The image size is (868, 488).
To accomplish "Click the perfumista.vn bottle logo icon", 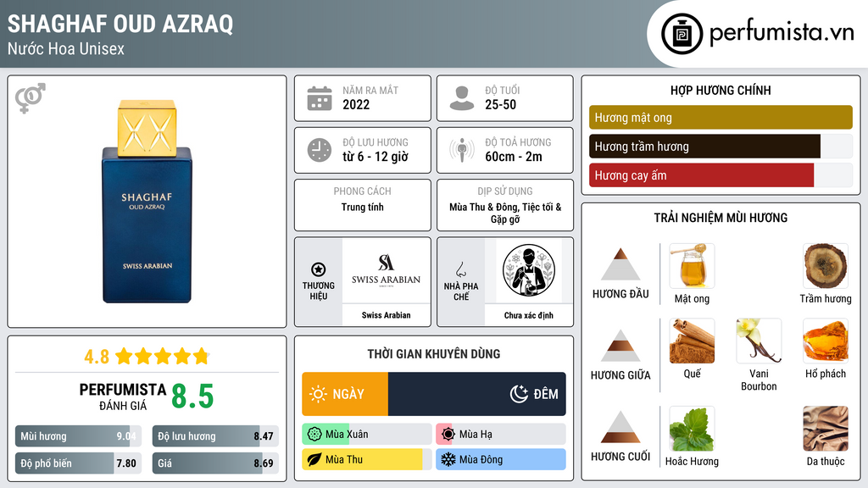I will click(682, 34).
